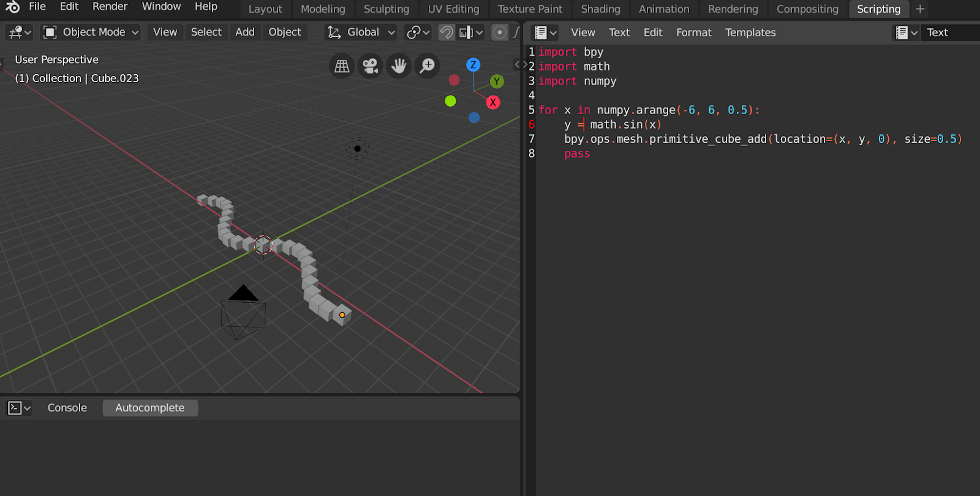This screenshot has width=980, height=496.
Task: Click the Z axis on the navigation gizmo
Action: click(473, 64)
